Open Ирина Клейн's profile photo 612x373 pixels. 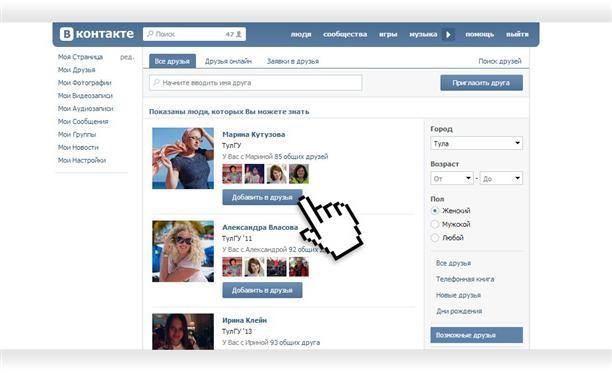point(183,332)
